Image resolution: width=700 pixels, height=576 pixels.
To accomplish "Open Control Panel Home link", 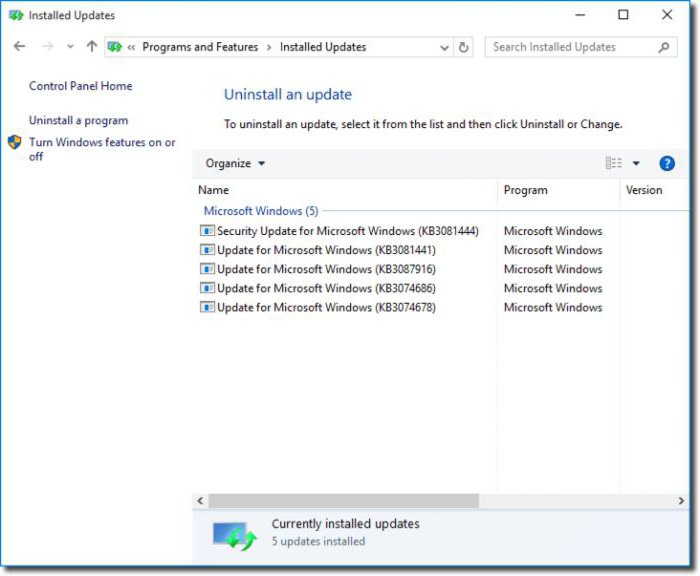I will point(80,86).
